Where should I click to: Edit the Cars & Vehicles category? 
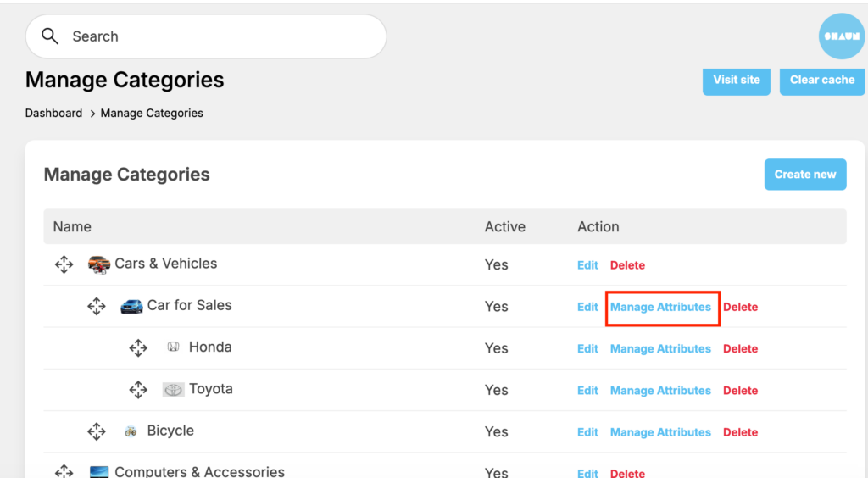tap(587, 265)
